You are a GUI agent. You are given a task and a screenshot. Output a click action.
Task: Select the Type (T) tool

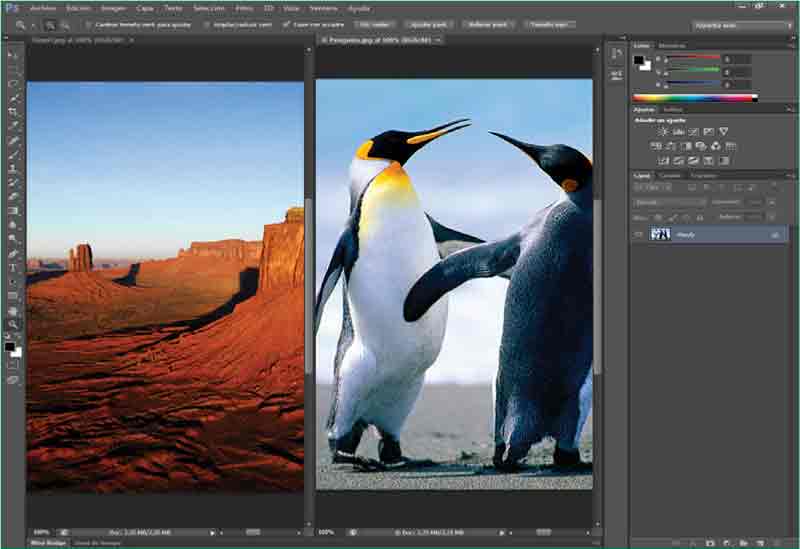point(13,268)
